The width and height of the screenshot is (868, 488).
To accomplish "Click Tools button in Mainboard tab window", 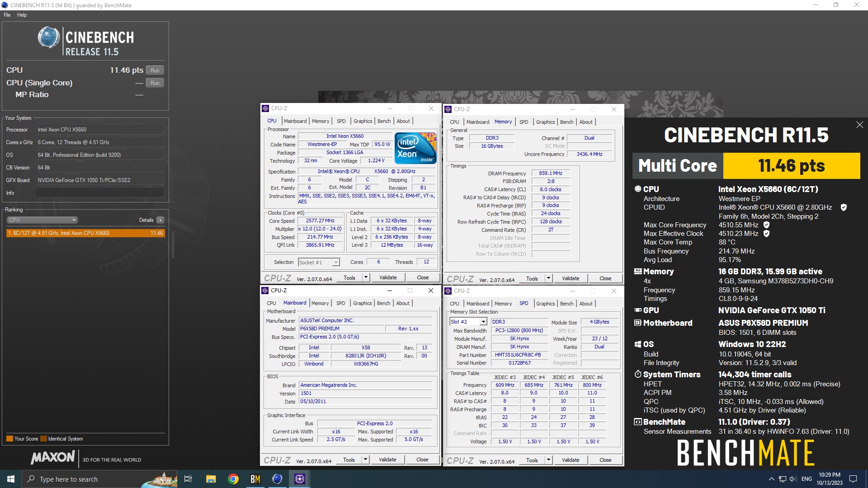I will [x=349, y=460].
